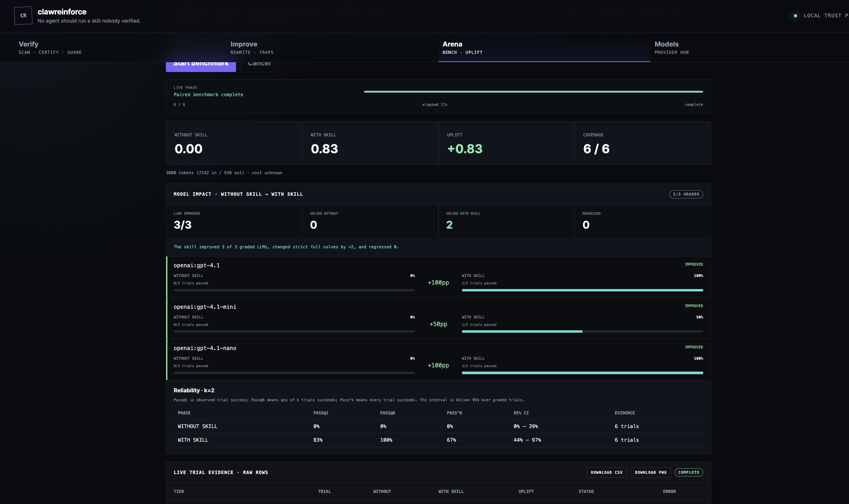Image resolution: width=849 pixels, height=504 pixels.
Task: Download the trial evidence CSV
Action: 606,472
